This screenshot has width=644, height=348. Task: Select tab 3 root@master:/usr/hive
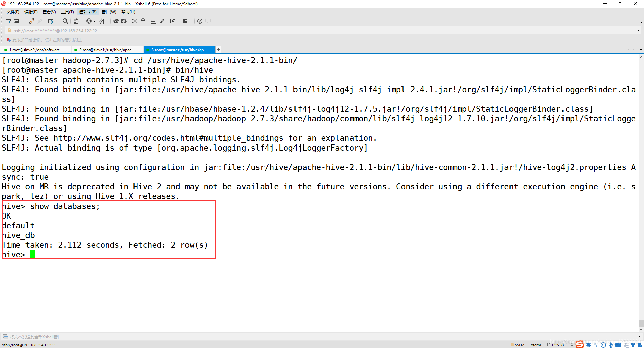point(178,50)
